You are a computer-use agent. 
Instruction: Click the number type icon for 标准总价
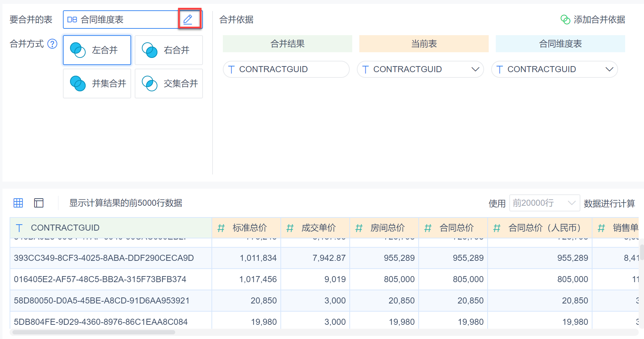coord(221,228)
